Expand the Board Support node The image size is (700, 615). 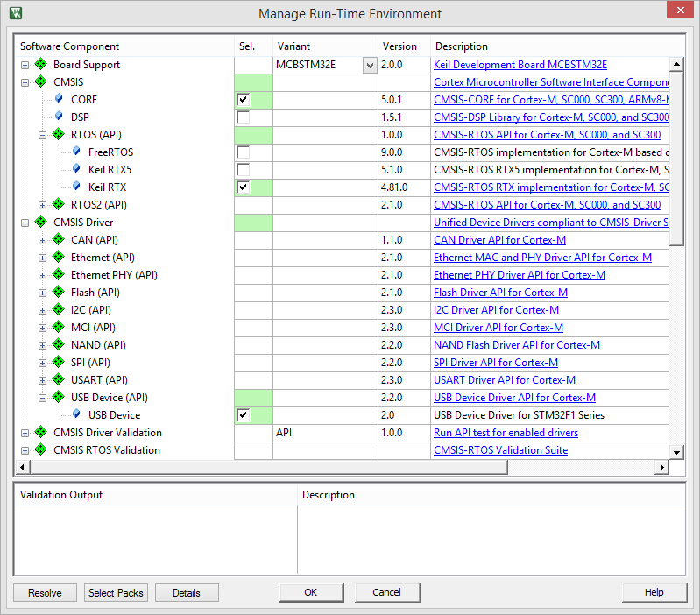(x=25, y=65)
